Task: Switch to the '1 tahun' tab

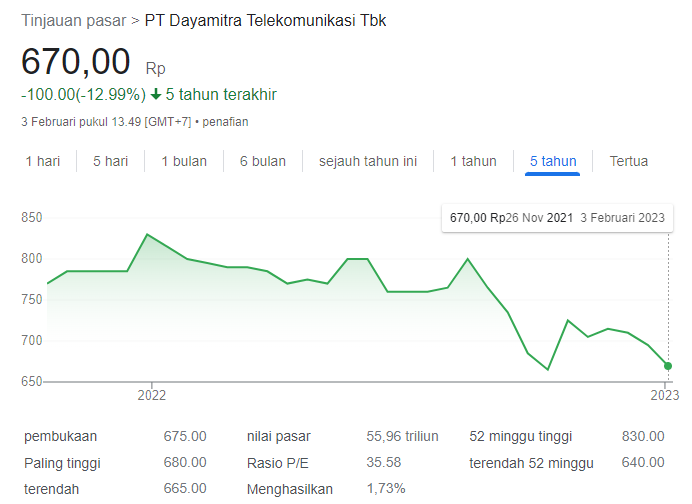Action: (473, 161)
